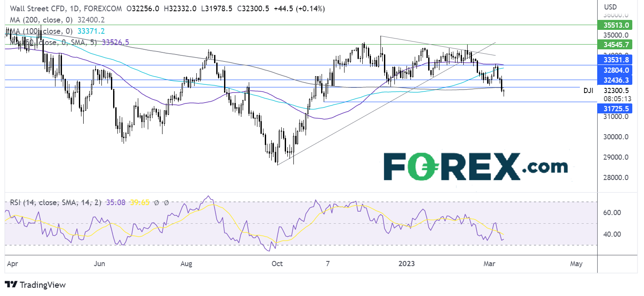Screen dimensions: 644x296
Task: Click the 31000.0 price axis tick
Action: 616,116
